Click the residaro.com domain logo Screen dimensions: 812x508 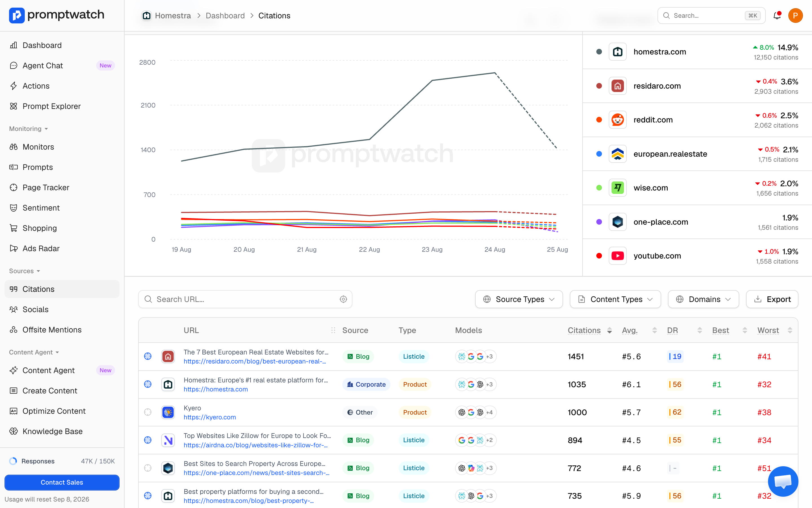point(617,86)
